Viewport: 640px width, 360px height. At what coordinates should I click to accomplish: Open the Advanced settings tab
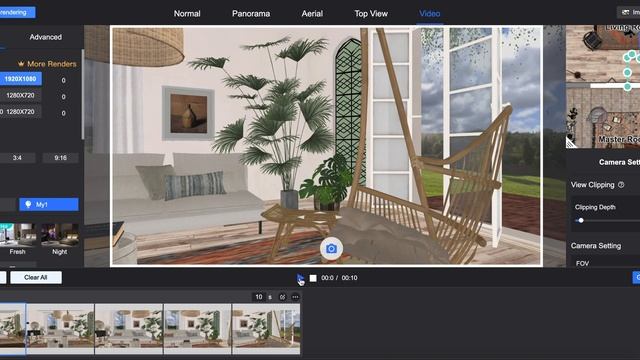(x=46, y=37)
